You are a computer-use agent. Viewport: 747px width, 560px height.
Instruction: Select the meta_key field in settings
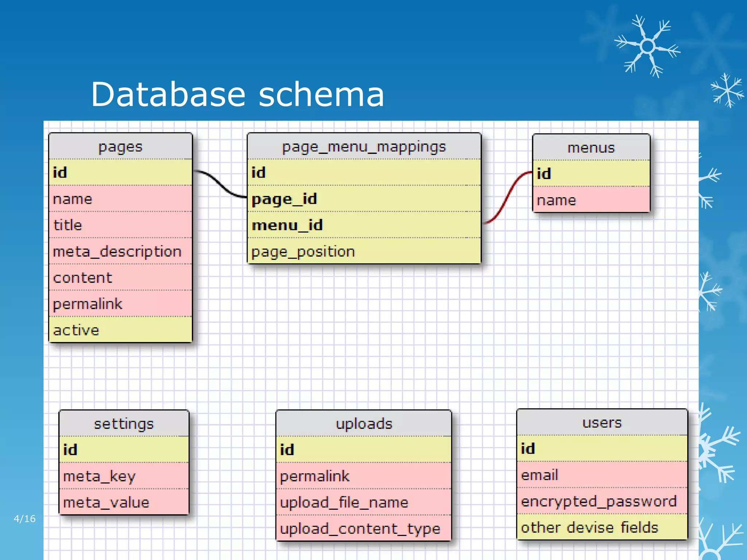(x=99, y=476)
